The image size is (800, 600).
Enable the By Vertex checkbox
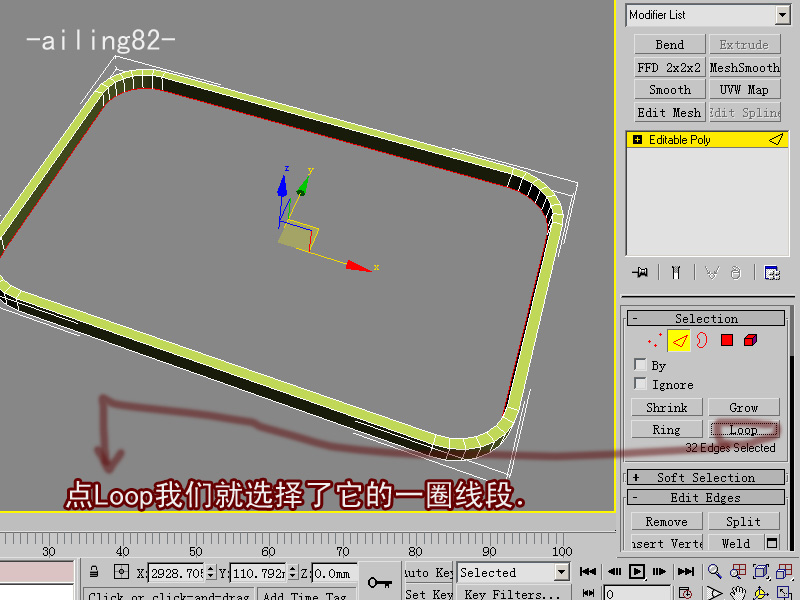[640, 366]
